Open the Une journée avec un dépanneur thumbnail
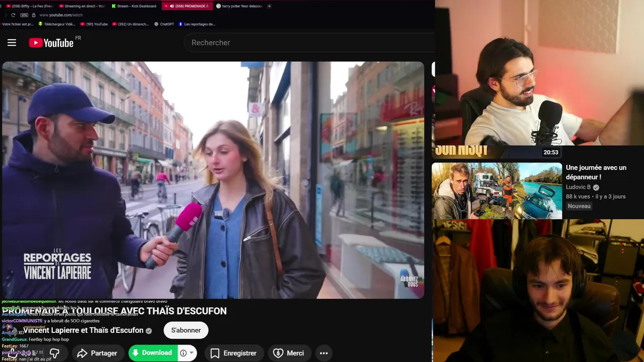 (497, 191)
